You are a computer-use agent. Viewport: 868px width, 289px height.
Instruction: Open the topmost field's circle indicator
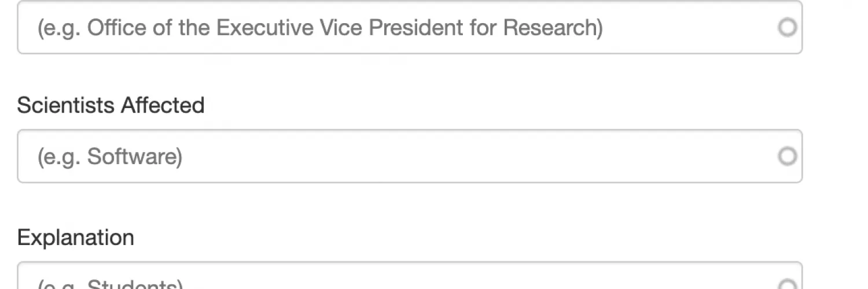(787, 27)
